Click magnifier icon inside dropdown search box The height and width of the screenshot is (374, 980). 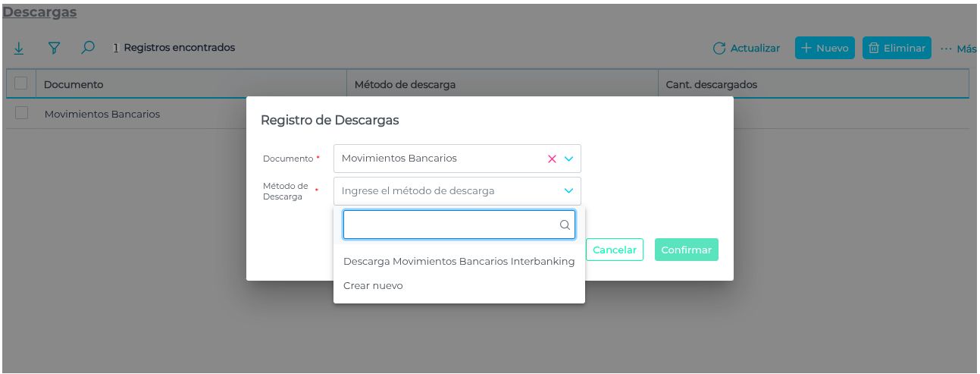565,225
